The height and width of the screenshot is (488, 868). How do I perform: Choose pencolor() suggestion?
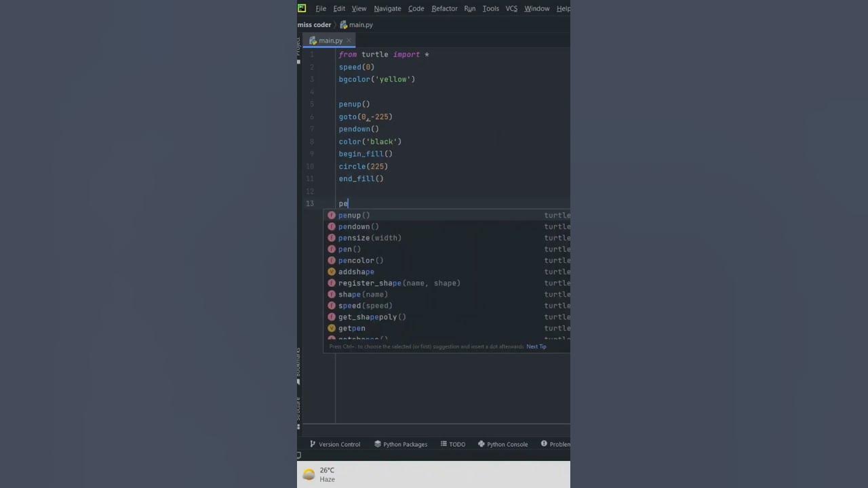pyautogui.click(x=448, y=260)
